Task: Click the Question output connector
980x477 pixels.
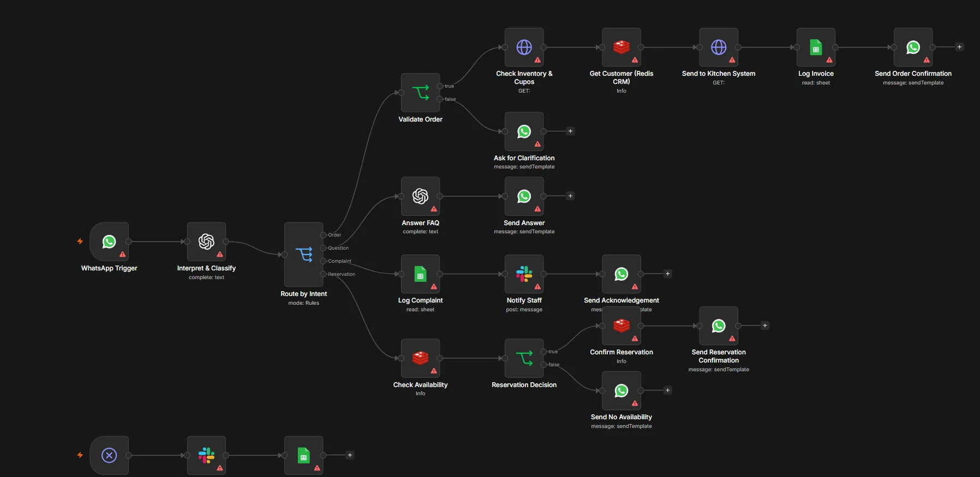Action: click(x=323, y=248)
